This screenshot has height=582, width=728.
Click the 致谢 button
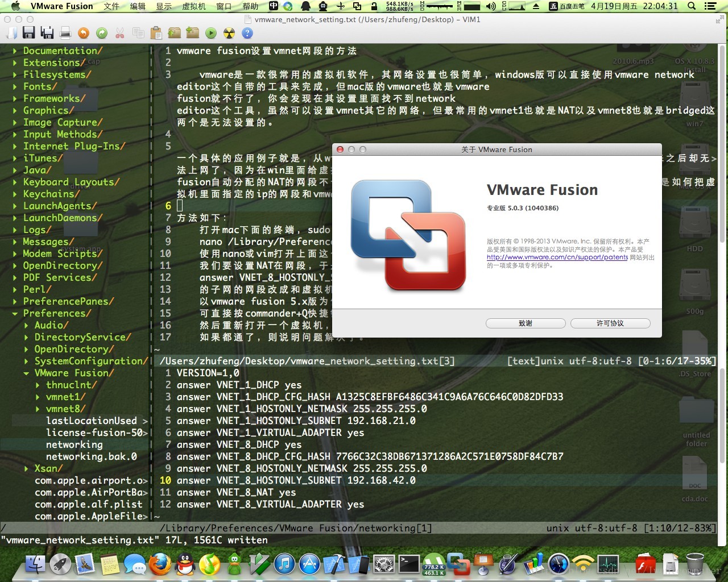pyautogui.click(x=526, y=323)
